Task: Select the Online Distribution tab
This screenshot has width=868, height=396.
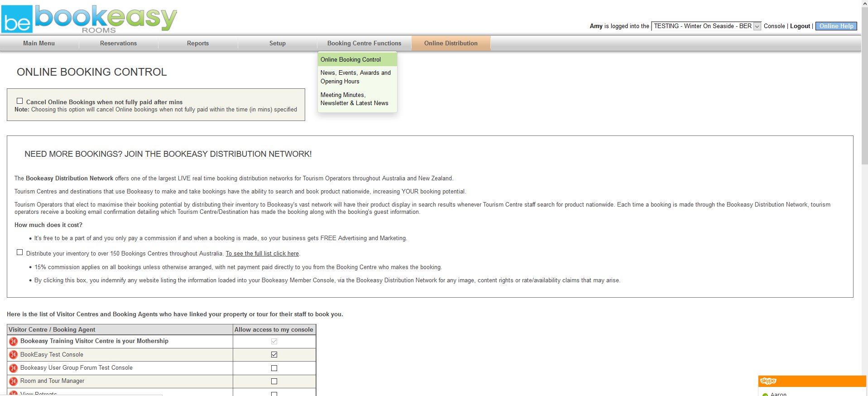Action: [451, 43]
